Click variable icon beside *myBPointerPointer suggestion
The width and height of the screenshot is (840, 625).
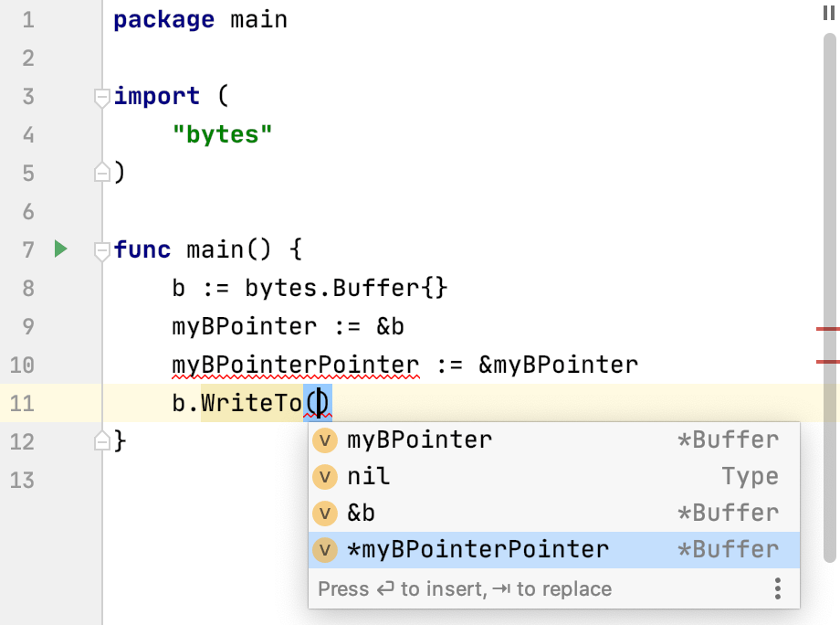coord(325,549)
